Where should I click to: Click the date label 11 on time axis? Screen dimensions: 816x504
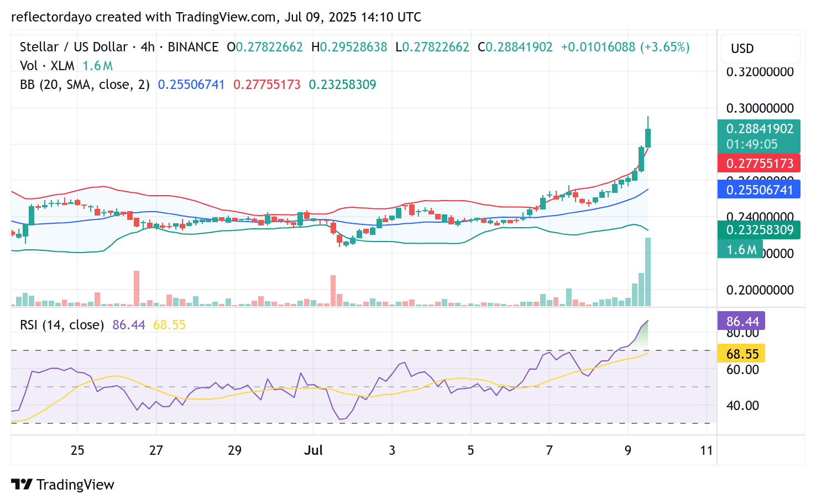(707, 450)
